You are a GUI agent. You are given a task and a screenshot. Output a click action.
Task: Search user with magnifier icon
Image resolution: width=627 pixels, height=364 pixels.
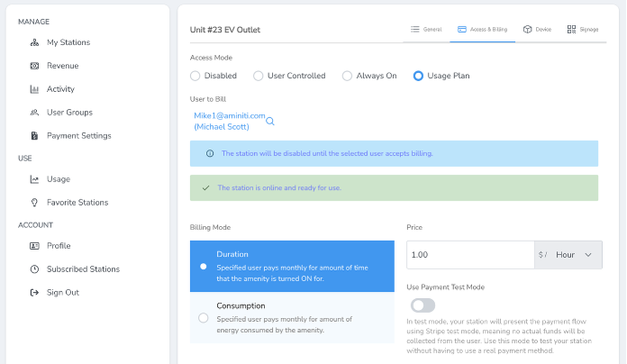(x=270, y=122)
